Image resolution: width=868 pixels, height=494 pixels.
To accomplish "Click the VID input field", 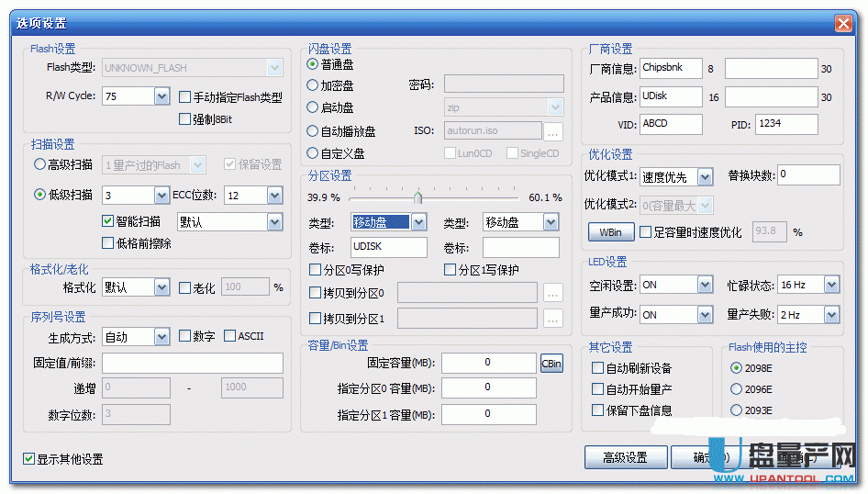I will [x=671, y=123].
